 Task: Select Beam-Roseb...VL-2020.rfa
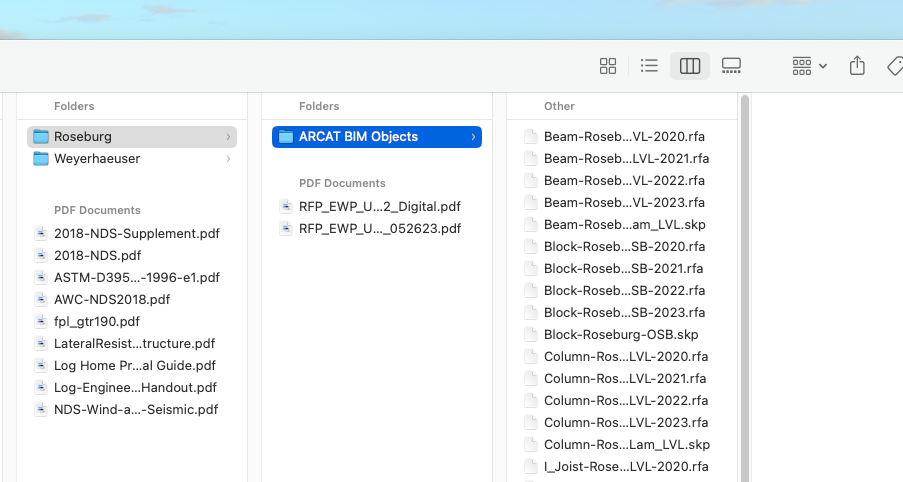pyautogui.click(x=622, y=136)
